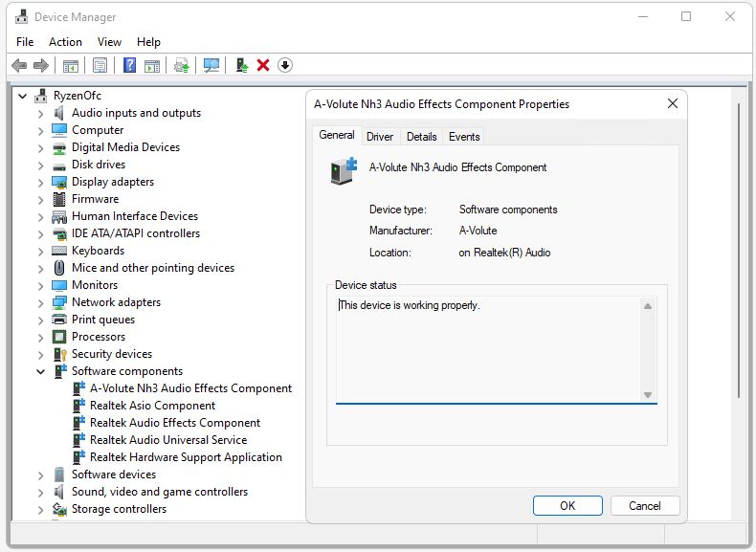Collapse the Software components category

[40, 372]
